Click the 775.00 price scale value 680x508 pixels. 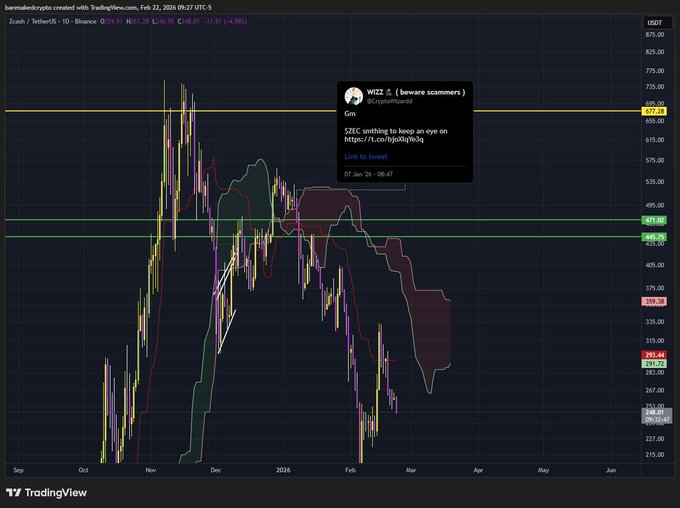tap(654, 71)
